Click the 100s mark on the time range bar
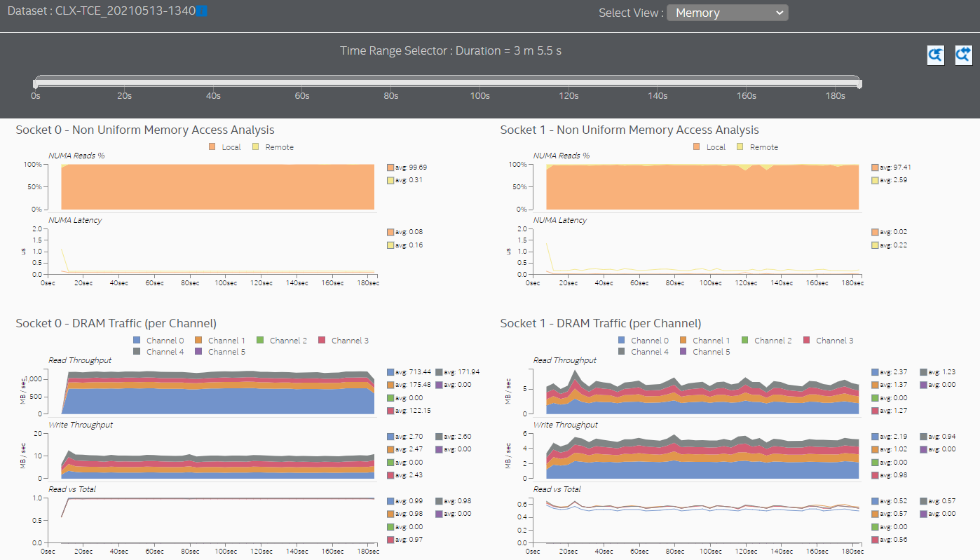 (x=479, y=95)
